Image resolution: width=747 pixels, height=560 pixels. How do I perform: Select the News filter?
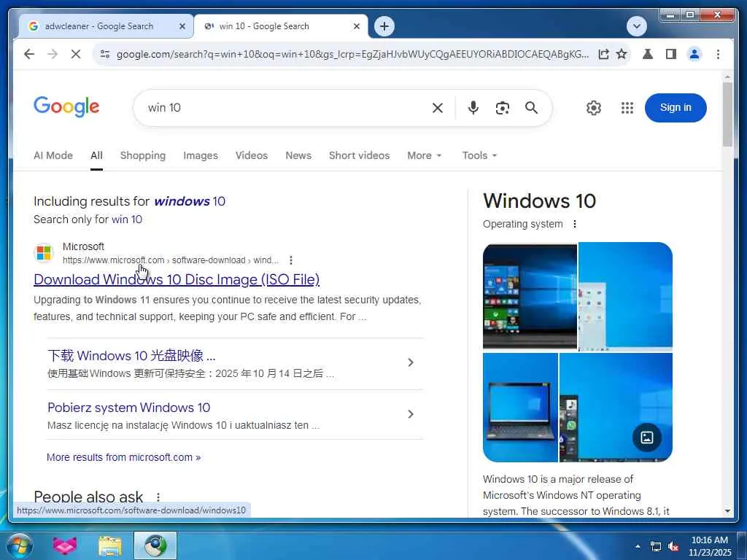298,156
